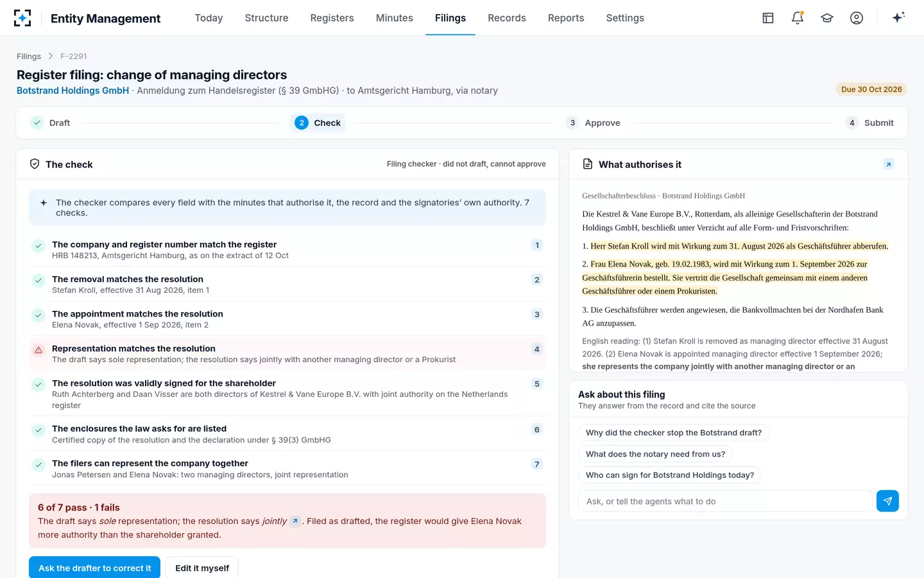Send the question with paper plane button
The height and width of the screenshot is (578, 924).
point(887,501)
